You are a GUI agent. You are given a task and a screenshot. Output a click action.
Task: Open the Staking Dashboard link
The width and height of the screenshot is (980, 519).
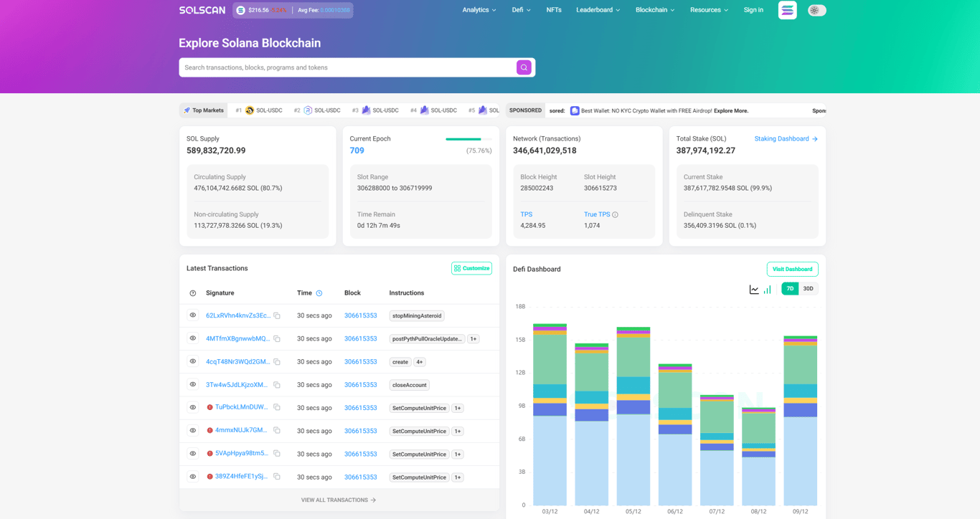pos(781,138)
